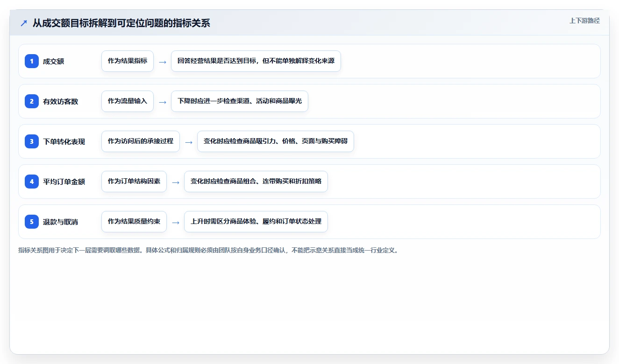Click the 成交额 row label

point(54,61)
